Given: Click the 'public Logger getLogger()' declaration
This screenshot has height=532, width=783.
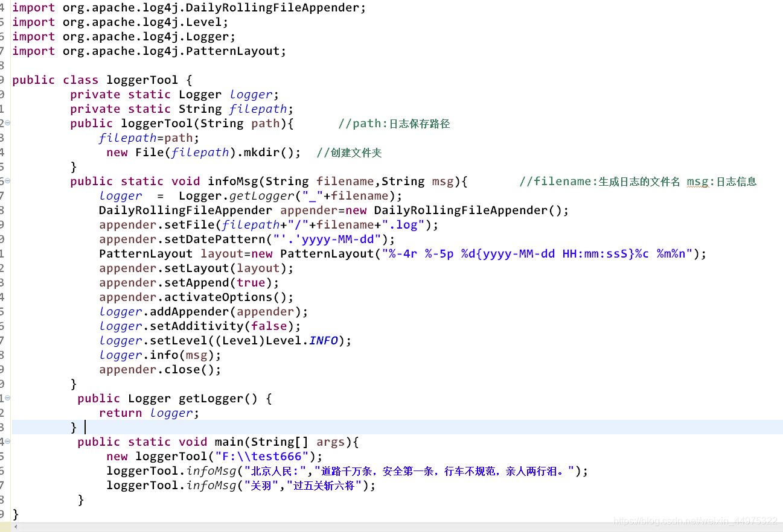Looking at the screenshot, I should click(175, 399).
